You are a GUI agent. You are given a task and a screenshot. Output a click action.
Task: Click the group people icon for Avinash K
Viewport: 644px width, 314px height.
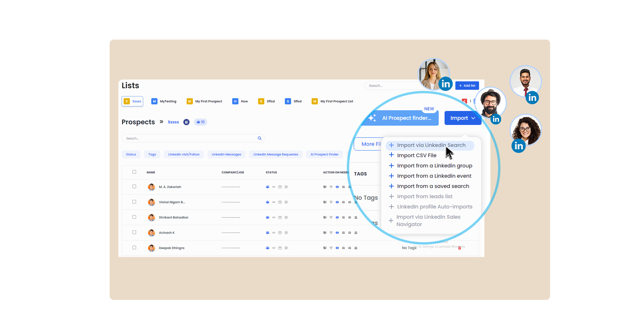[x=267, y=233]
